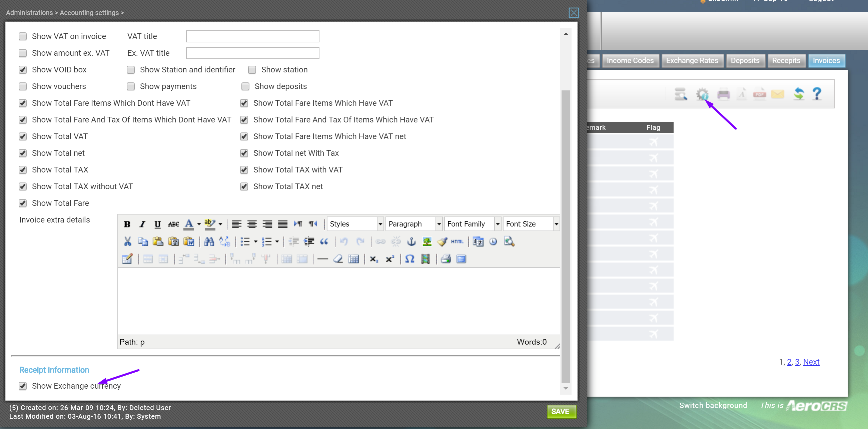This screenshot has width=868, height=429.
Task: Apply superscript formatting
Action: tap(389, 259)
